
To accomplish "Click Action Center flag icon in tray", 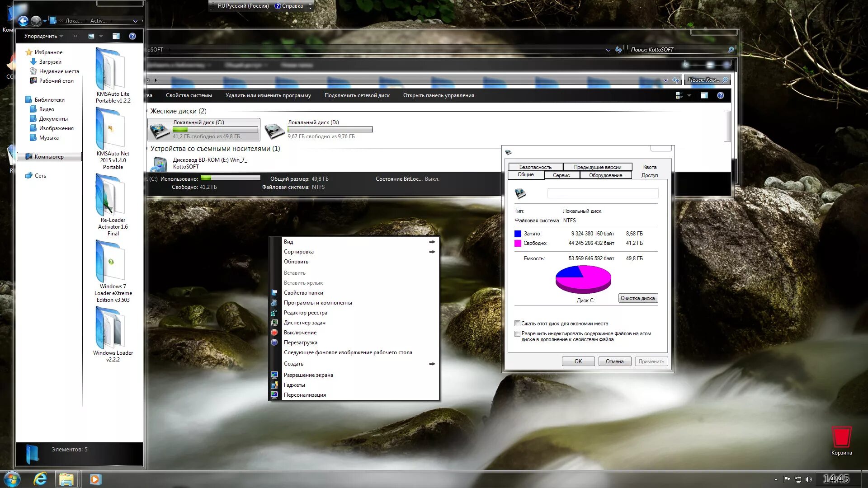I will pyautogui.click(x=787, y=479).
